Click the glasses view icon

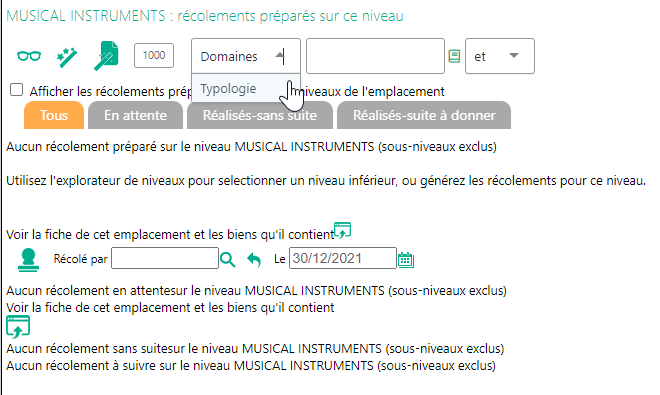tap(29, 56)
